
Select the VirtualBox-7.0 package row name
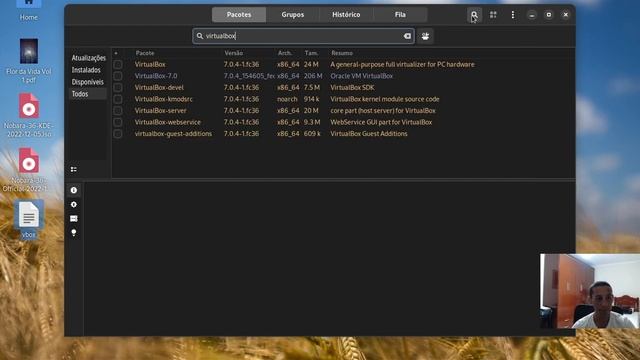[x=156, y=76]
